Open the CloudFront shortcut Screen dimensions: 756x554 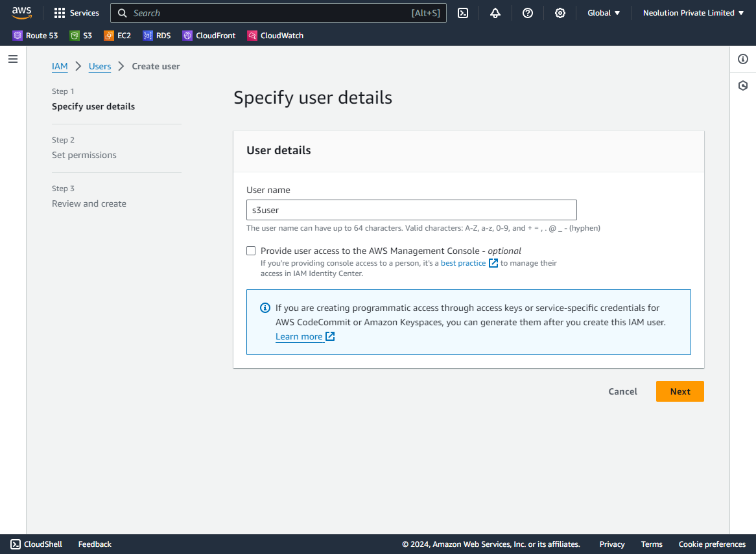209,36
